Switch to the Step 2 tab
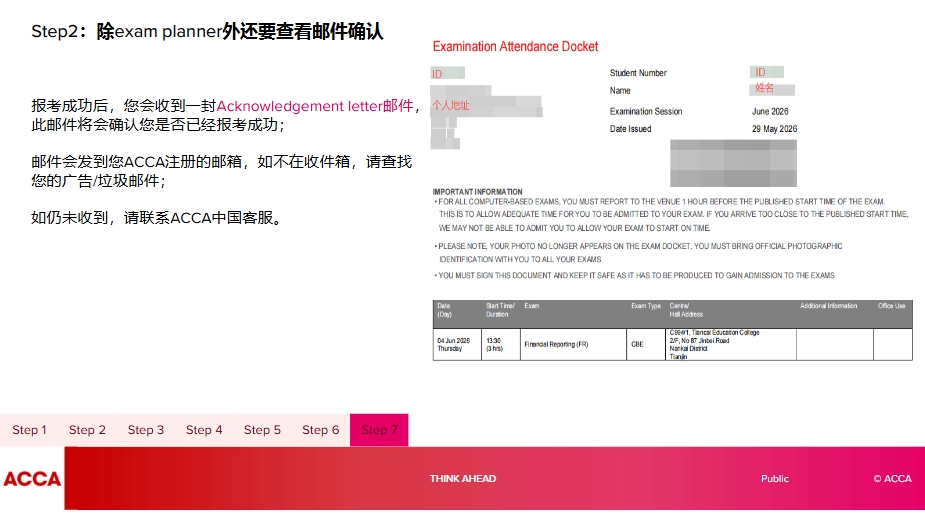 [x=87, y=430]
